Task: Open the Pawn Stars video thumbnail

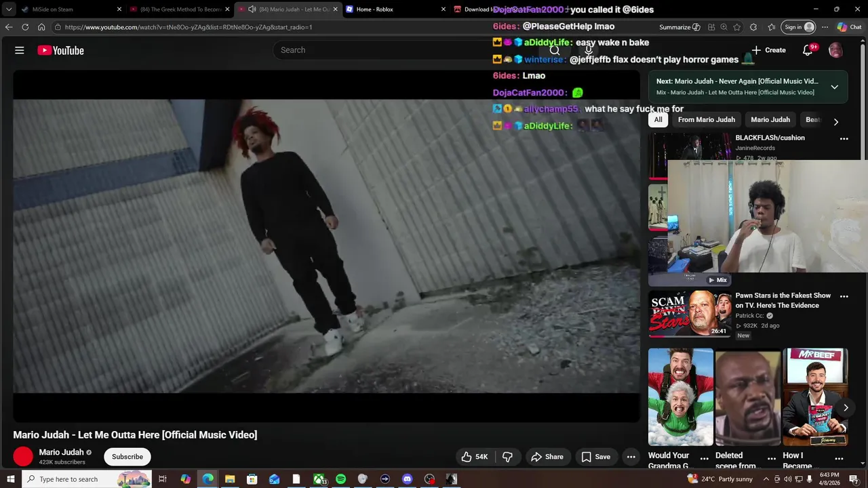Action: [x=690, y=314]
